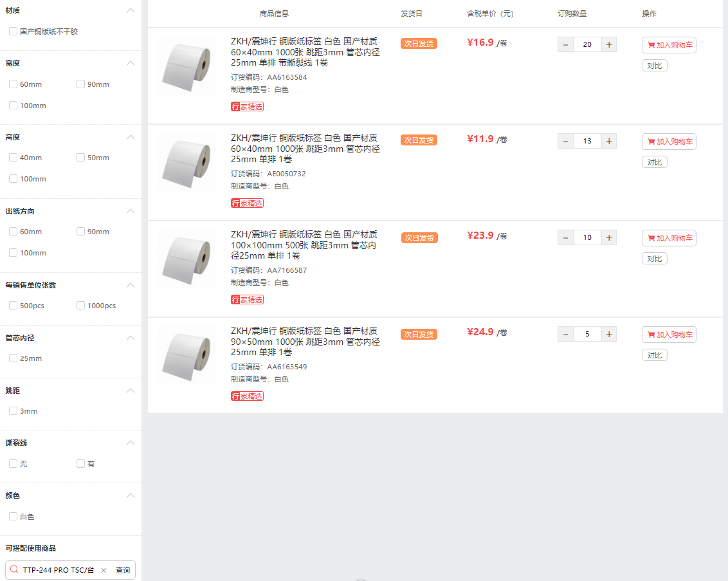Screen dimensions: 728x581
Task: Open the 行家精选 badge on first product
Action: click(247, 107)
